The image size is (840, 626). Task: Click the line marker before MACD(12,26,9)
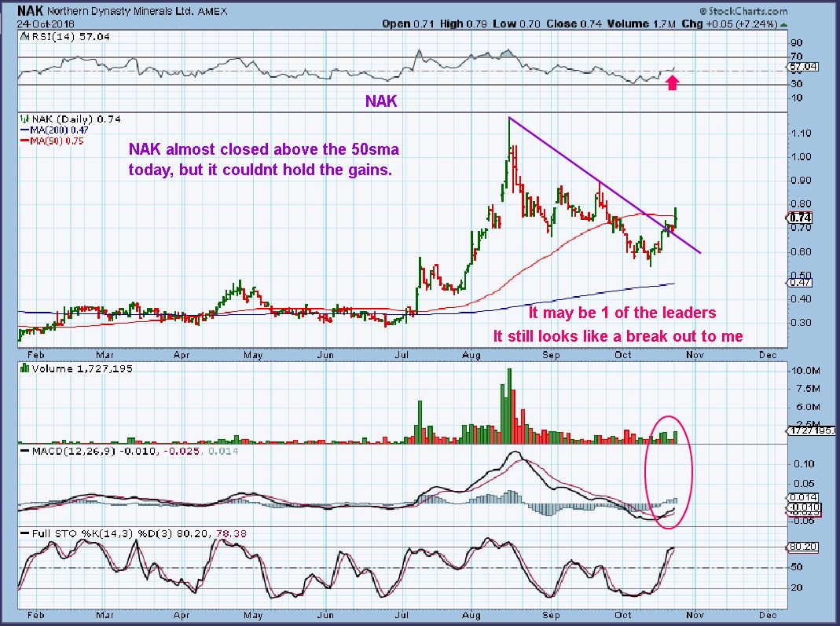click(24, 452)
